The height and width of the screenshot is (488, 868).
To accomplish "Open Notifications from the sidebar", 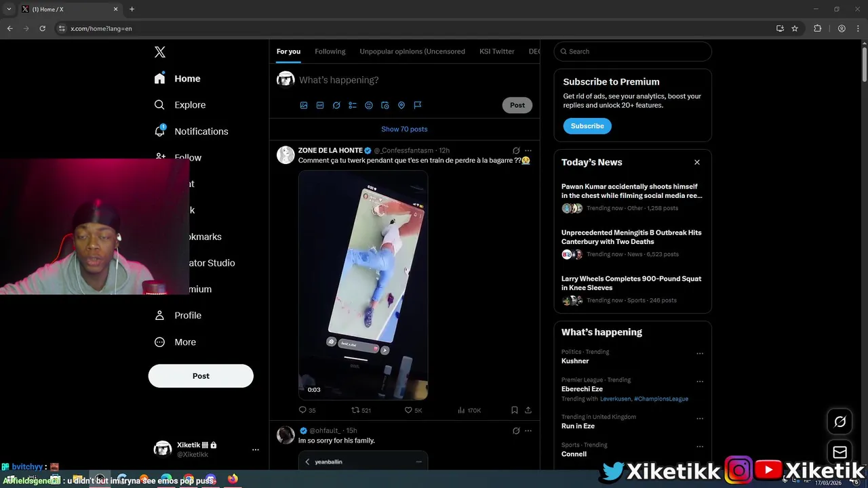I will (x=191, y=131).
